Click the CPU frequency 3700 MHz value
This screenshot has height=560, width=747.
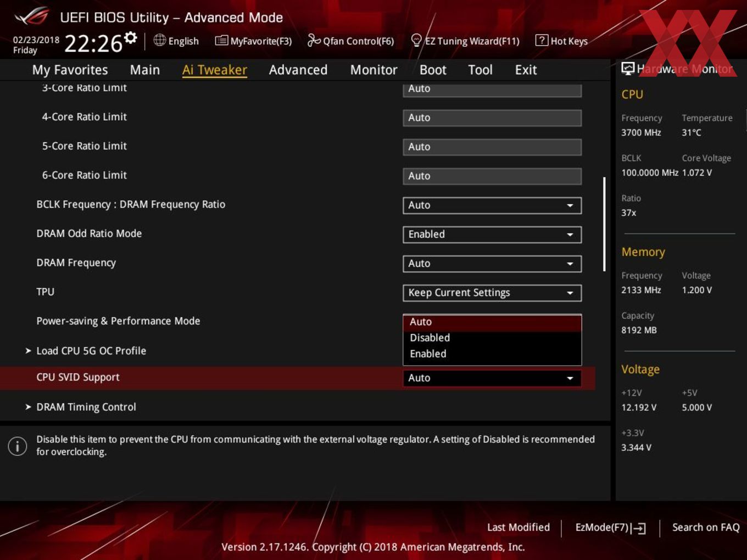(x=641, y=132)
